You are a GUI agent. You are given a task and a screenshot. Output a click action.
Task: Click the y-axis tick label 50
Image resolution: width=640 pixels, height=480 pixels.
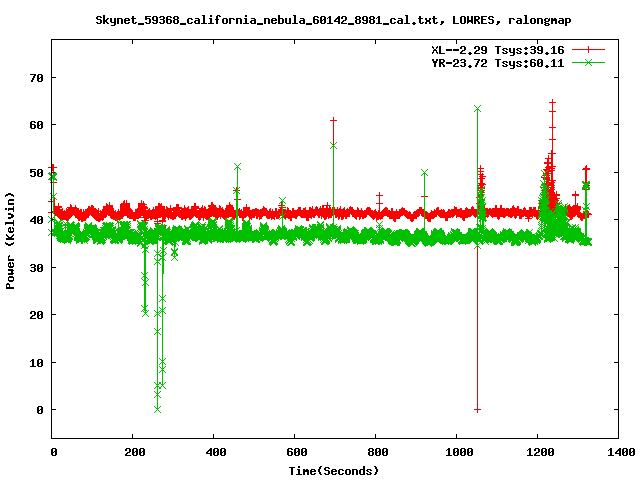(36, 173)
